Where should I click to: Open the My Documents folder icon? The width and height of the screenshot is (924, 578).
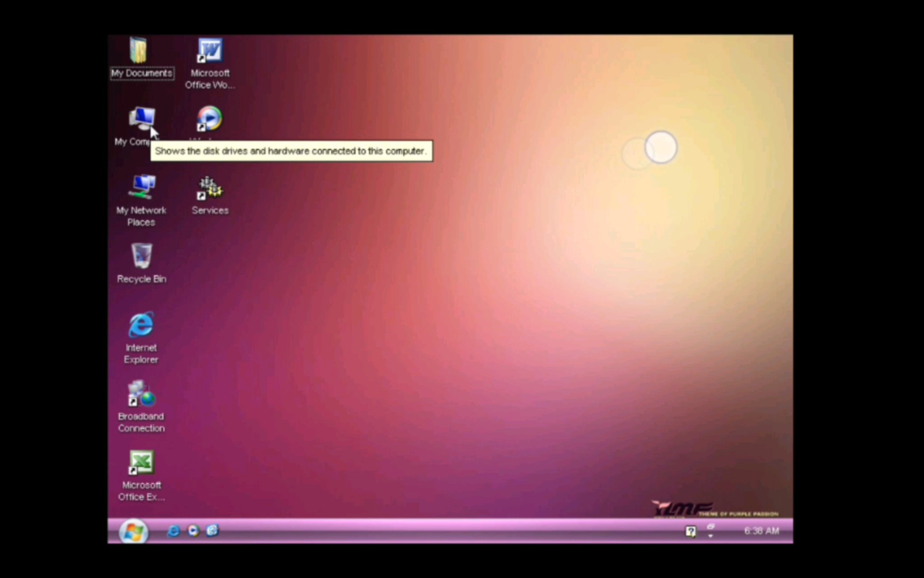pos(138,50)
